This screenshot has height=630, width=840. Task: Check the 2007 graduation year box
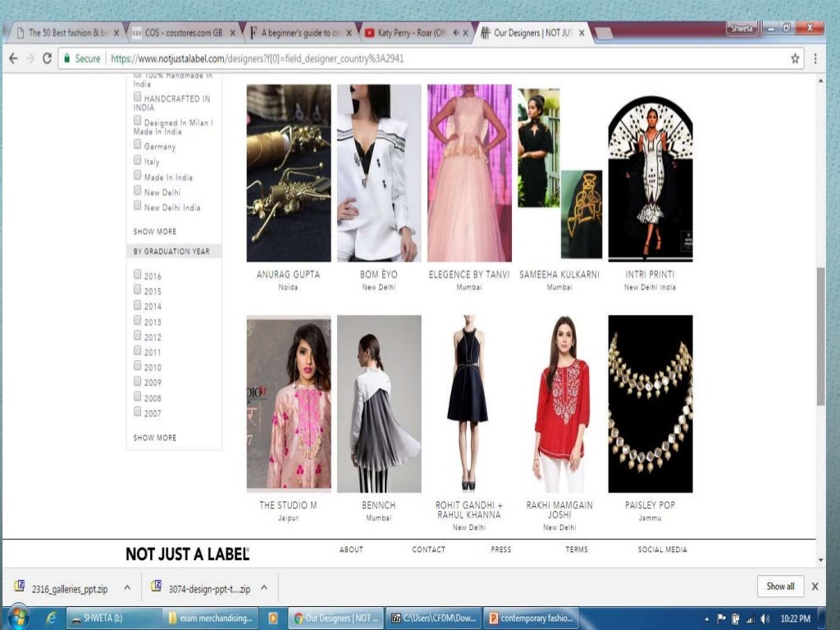(138, 412)
